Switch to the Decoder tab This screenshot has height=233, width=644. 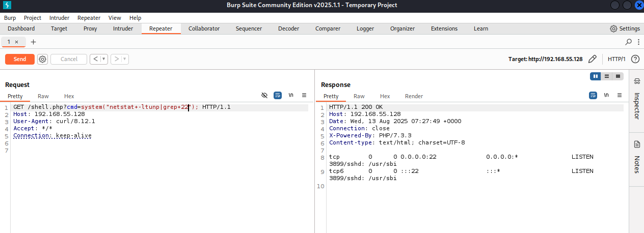point(288,28)
